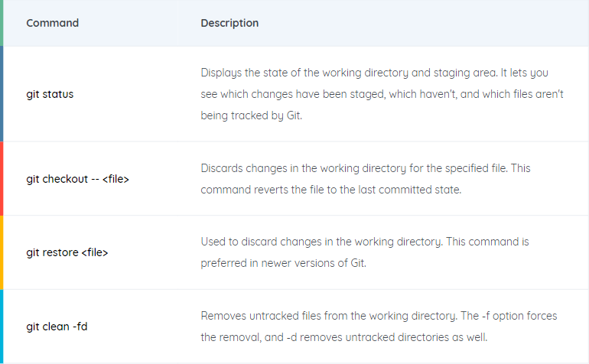This screenshot has height=364, width=589.
Task: Select the git status command text
Action: (50, 94)
